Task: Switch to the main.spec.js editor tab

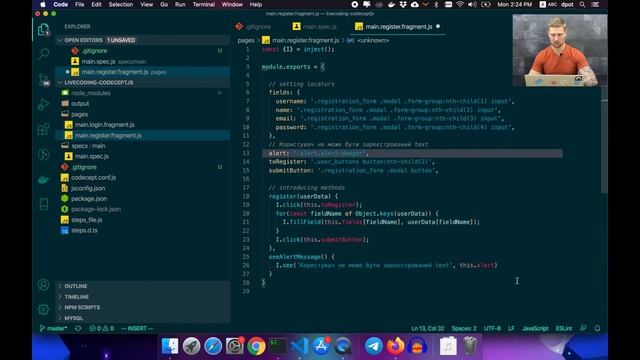Action: click(315, 27)
